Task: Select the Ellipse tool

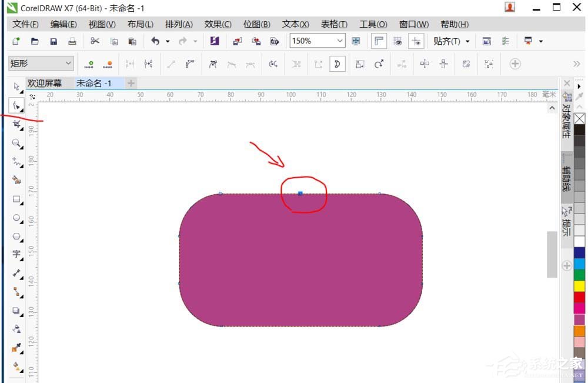Action: coord(16,218)
